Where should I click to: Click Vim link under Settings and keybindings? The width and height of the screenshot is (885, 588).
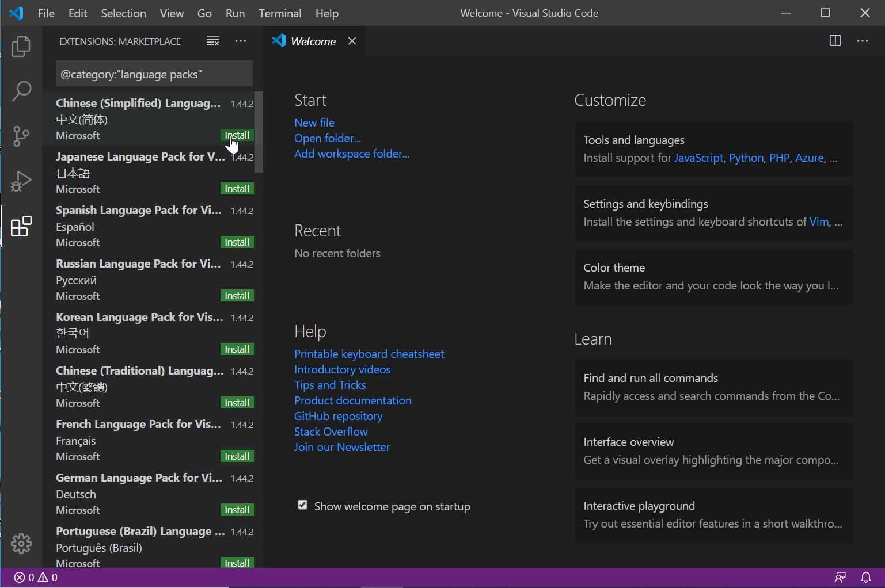click(x=819, y=222)
